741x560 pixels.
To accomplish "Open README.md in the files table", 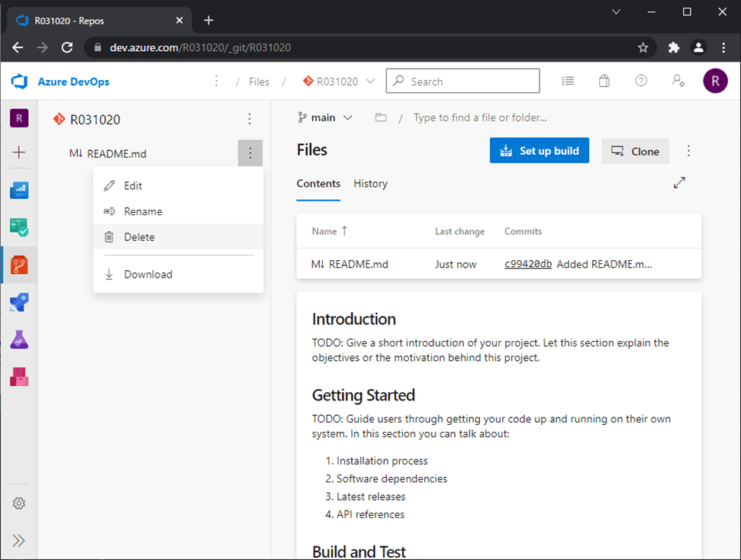I will [358, 264].
